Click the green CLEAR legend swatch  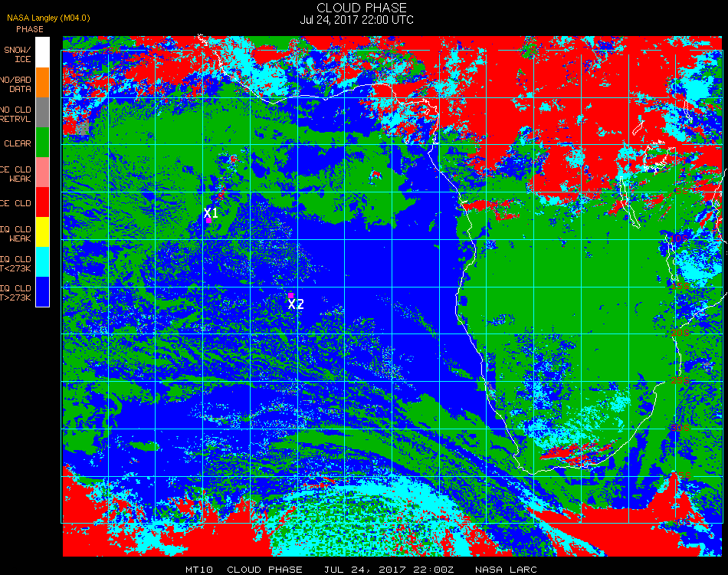point(42,142)
